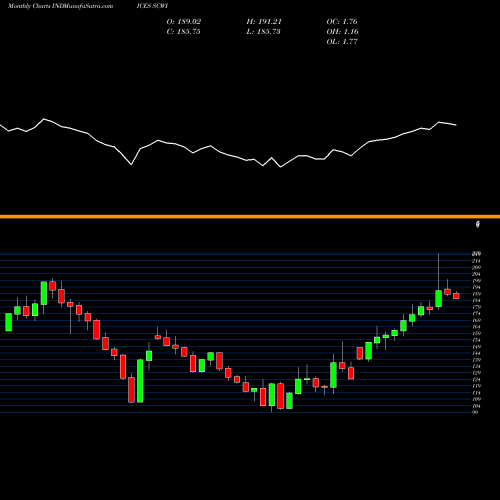The image size is (500, 500).
Task: Select the high value 'H: 191.21'
Action: [264, 22]
